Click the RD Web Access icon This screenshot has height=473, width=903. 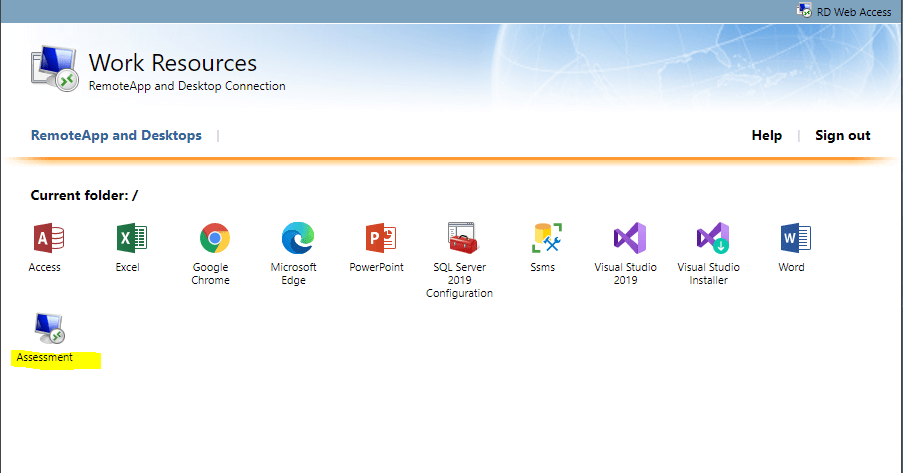804,10
